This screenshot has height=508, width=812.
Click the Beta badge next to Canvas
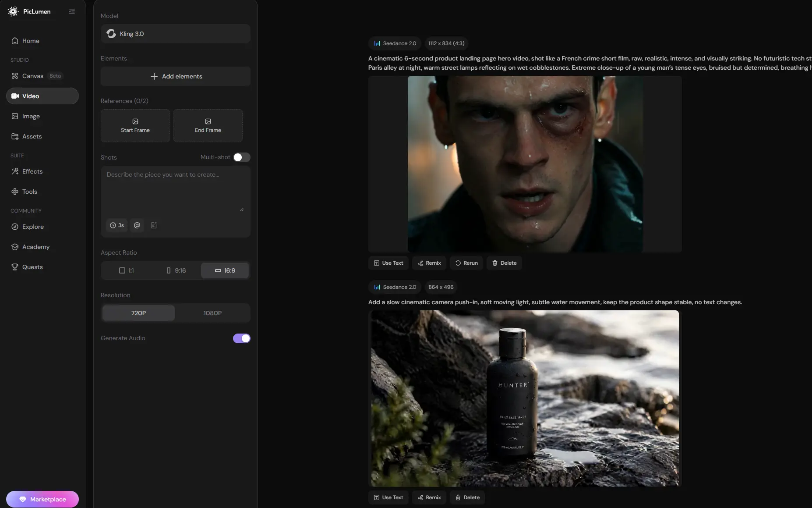pyautogui.click(x=55, y=76)
